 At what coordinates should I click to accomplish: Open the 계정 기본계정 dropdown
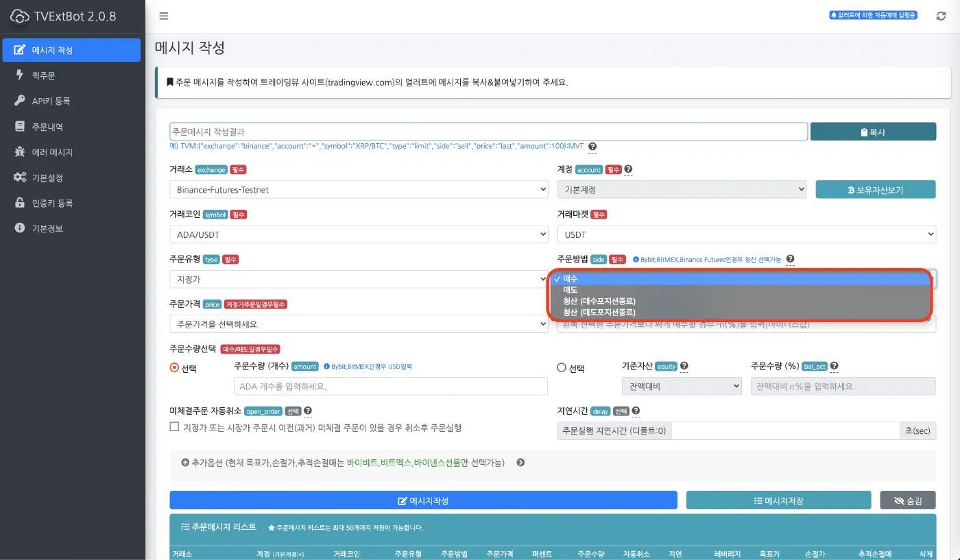coord(682,189)
